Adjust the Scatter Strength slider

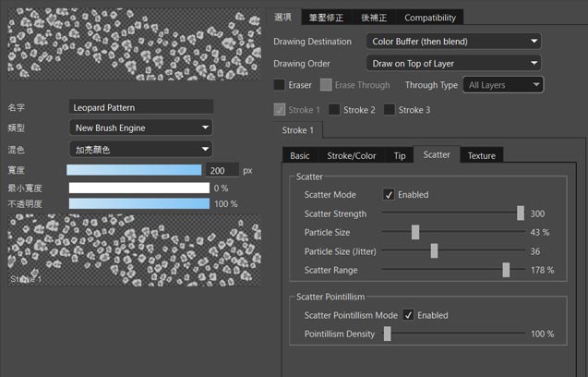(521, 213)
